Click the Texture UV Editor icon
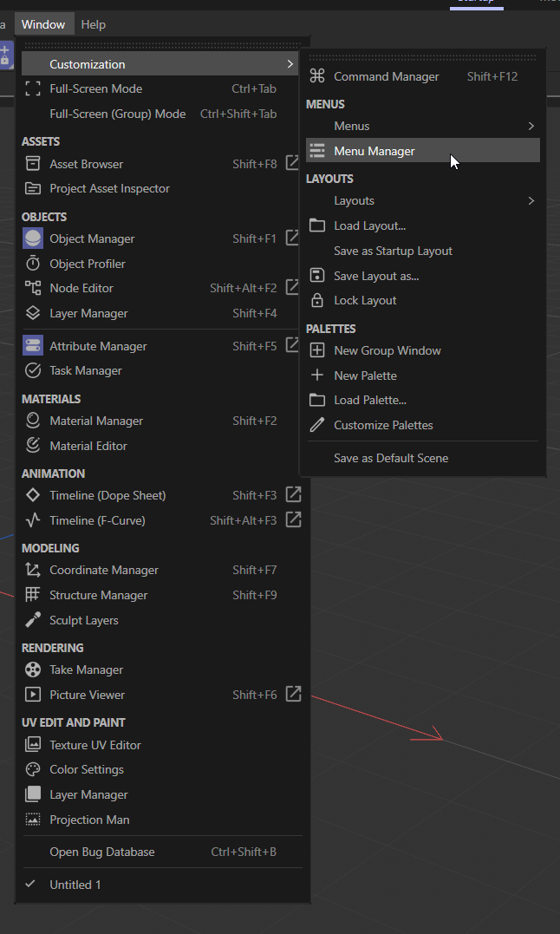 click(33, 745)
